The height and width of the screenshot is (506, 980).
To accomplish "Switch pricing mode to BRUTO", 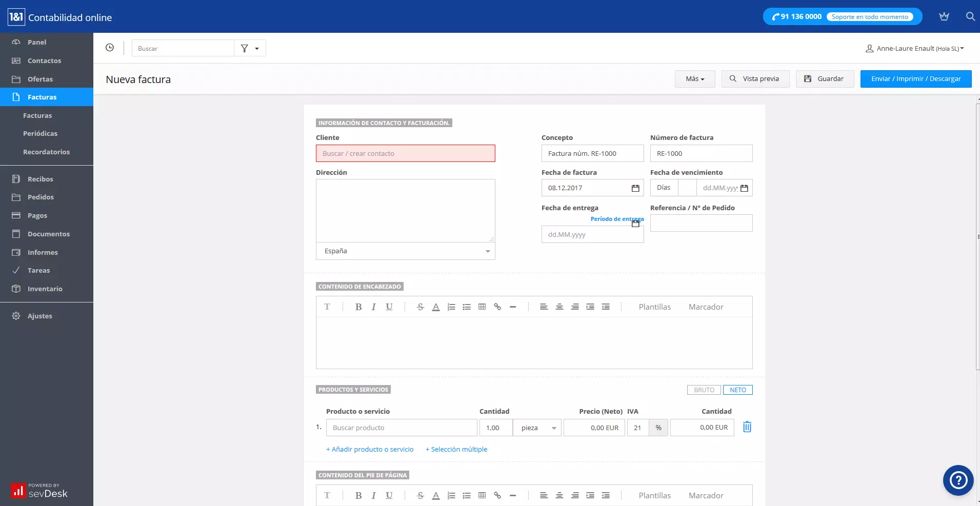I will (x=703, y=390).
